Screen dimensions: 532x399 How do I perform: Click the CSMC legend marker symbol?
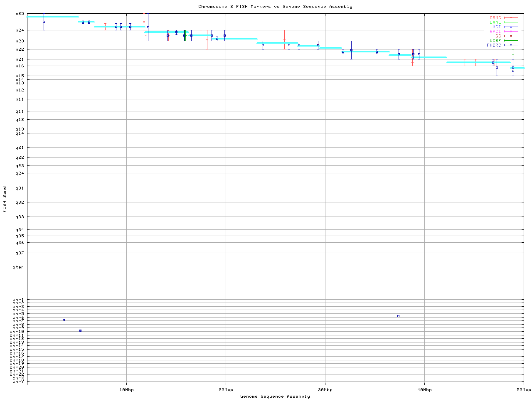click(x=511, y=18)
